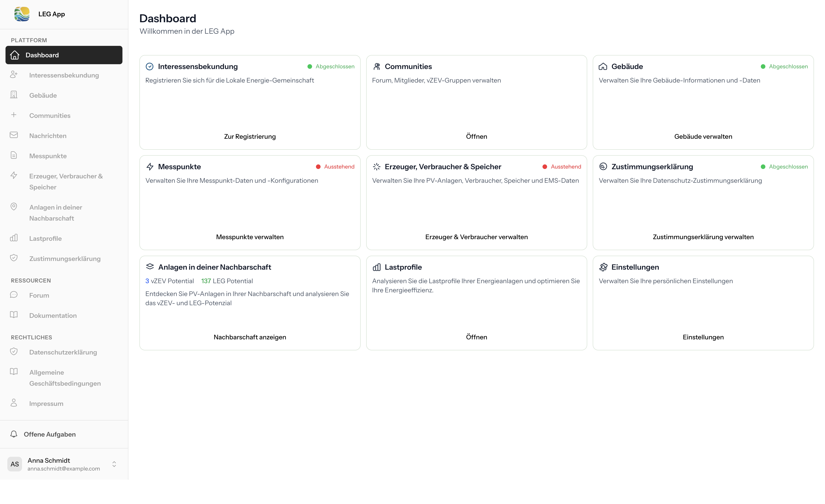
Task: Click the shield icon next to Zustimmungserklärung
Action: (x=14, y=258)
